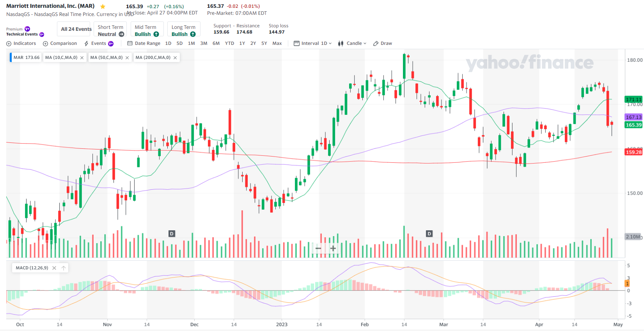Open Comparison via the plus icon
This screenshot has width=644, height=331.
coord(45,44)
